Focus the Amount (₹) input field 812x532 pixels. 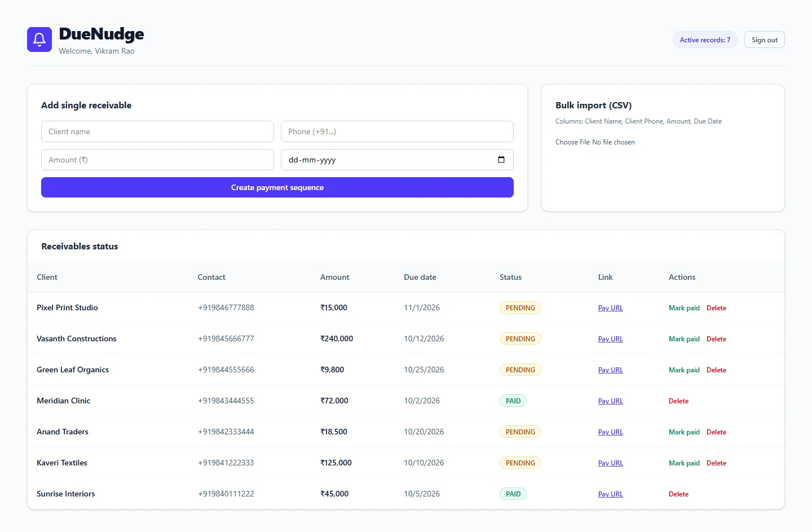pyautogui.click(x=157, y=160)
